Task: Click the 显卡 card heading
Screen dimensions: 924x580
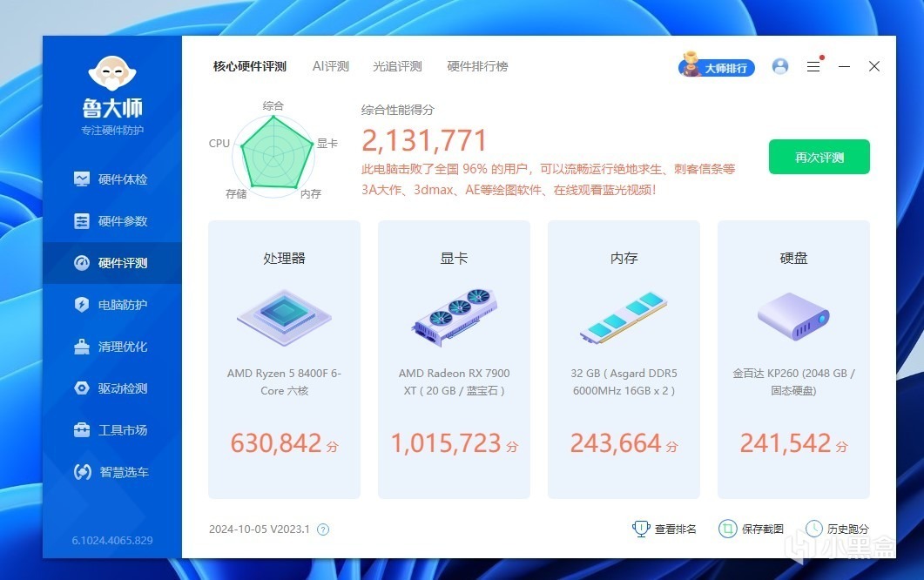Action: 454,258
